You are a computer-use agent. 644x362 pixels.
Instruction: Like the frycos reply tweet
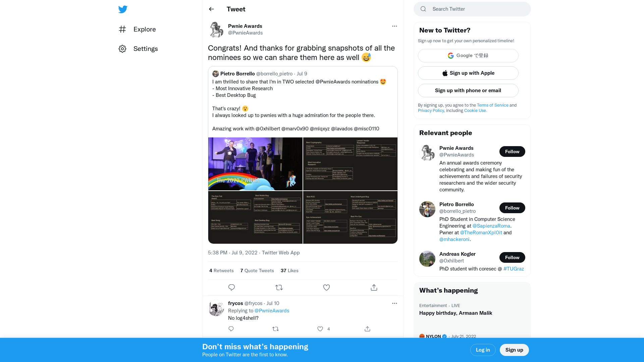tap(320, 329)
